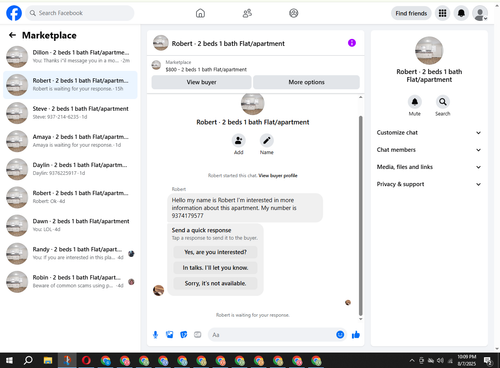Image resolution: width=500 pixels, height=368 pixels.
Task: Open Windows taskbar search
Action: [28, 360]
